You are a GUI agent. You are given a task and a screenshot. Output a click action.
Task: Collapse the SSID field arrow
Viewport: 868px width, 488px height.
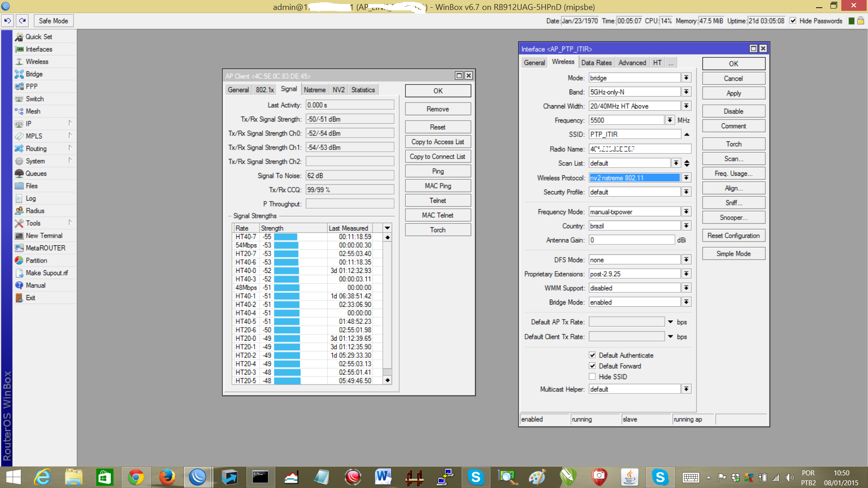click(687, 134)
